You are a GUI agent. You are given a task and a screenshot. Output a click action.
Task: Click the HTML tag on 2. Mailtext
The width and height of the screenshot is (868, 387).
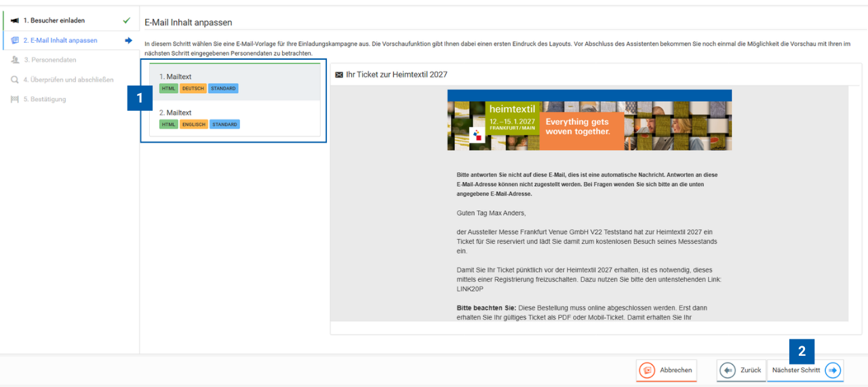[169, 124]
